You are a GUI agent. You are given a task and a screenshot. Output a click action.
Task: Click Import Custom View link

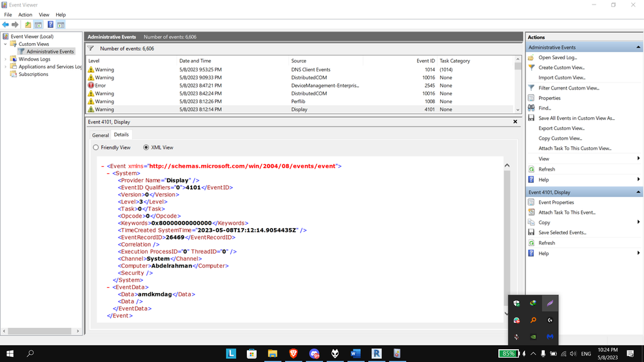click(562, 77)
